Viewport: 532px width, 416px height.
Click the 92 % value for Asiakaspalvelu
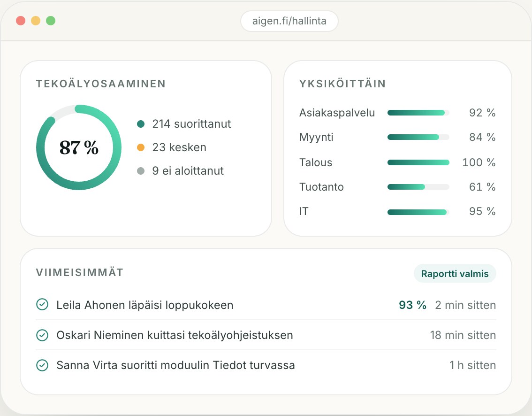pos(482,113)
